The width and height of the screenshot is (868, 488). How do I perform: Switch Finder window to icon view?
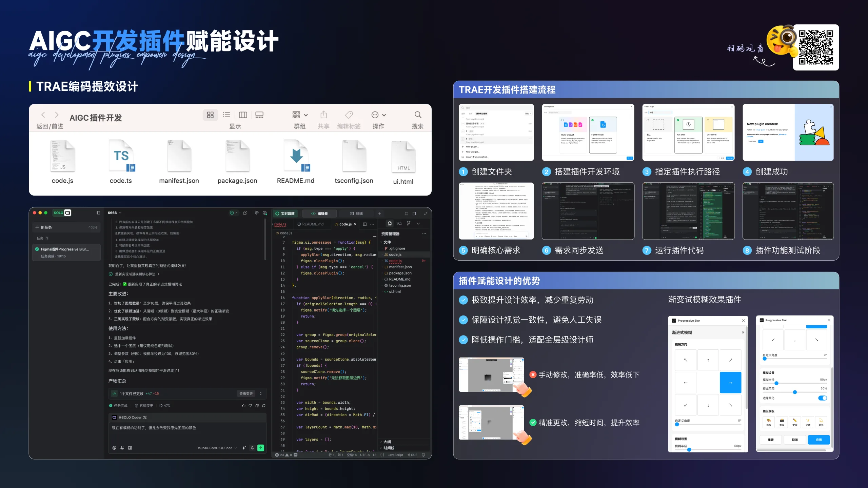point(210,115)
